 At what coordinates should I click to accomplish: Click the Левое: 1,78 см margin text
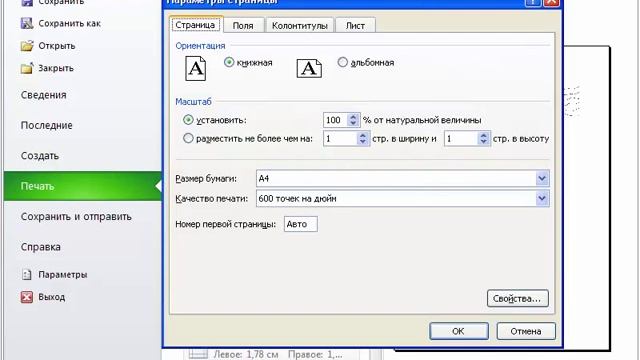pyautogui.click(x=246, y=354)
